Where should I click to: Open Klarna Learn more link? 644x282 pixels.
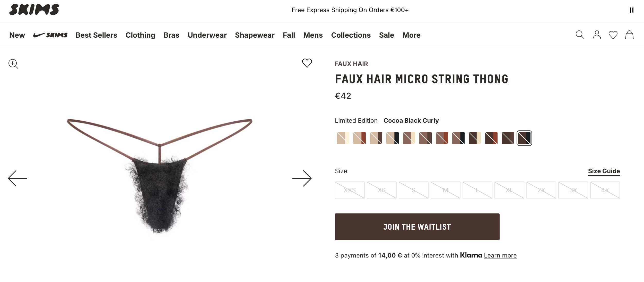pyautogui.click(x=500, y=255)
